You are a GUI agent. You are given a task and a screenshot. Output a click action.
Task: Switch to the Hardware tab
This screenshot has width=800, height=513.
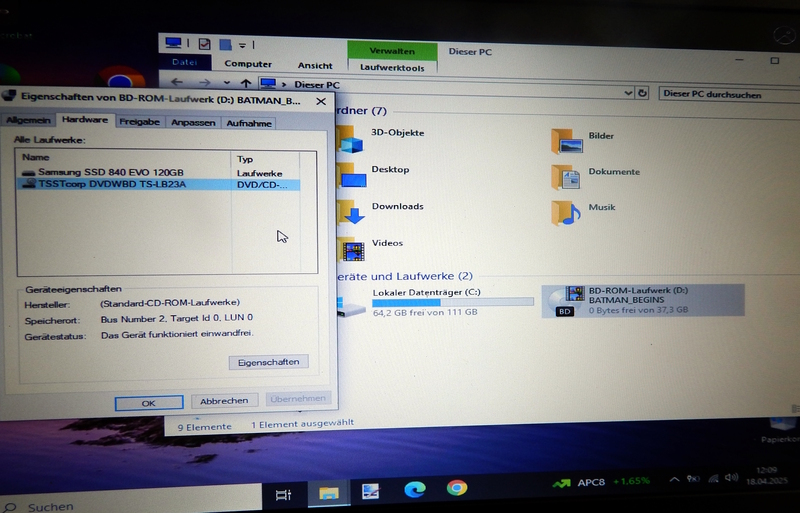click(x=85, y=119)
